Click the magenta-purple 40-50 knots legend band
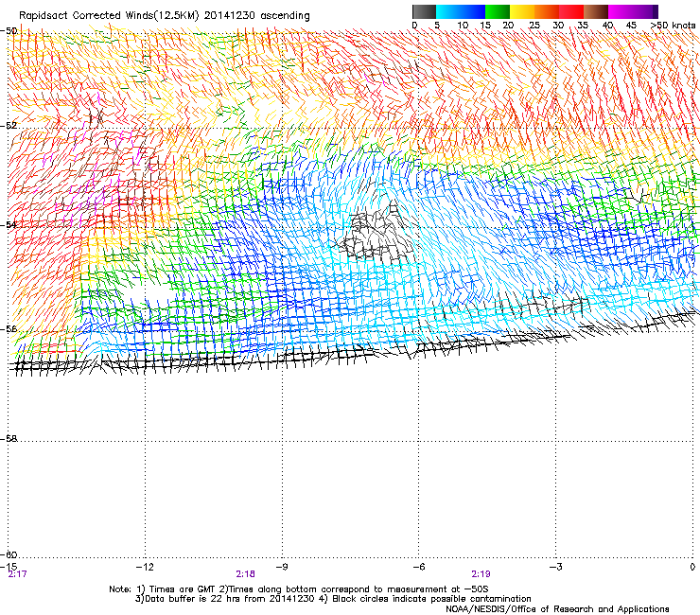700x615 pixels. click(x=633, y=11)
